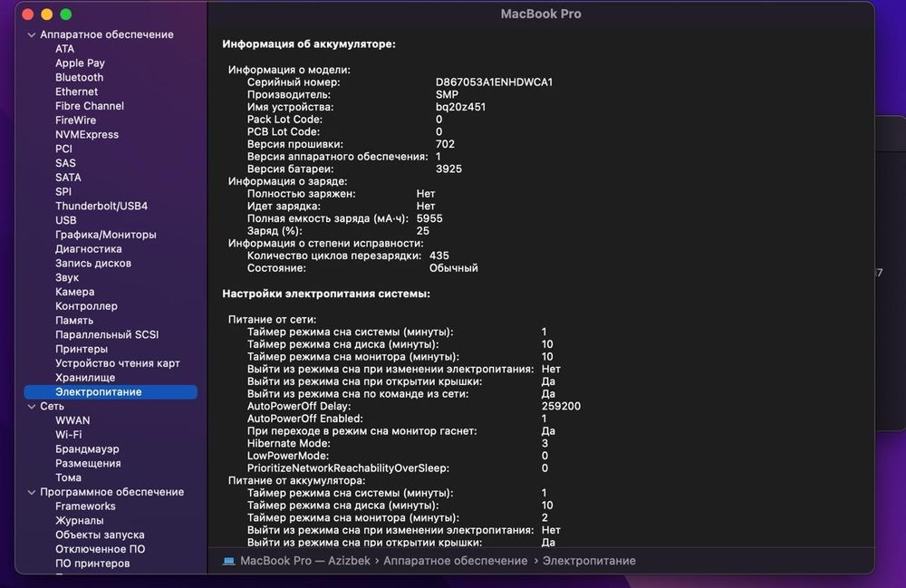Select Размещения in the sidebar
The width and height of the screenshot is (906, 588).
coord(88,464)
